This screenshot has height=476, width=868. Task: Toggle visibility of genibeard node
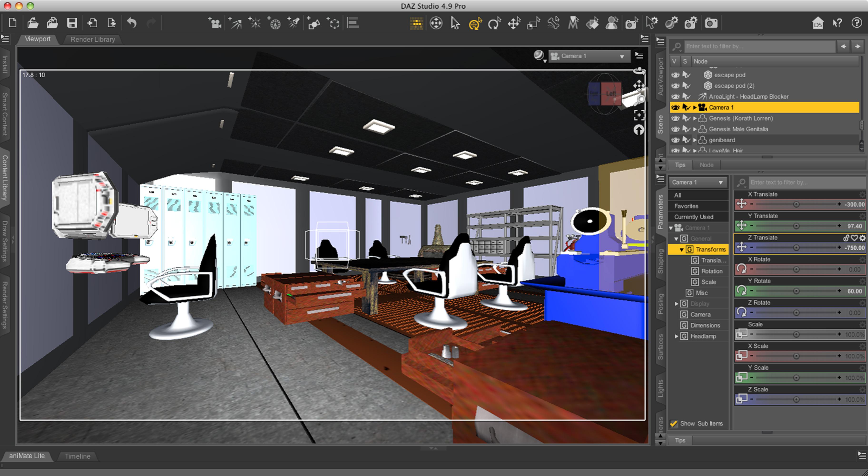click(x=675, y=140)
